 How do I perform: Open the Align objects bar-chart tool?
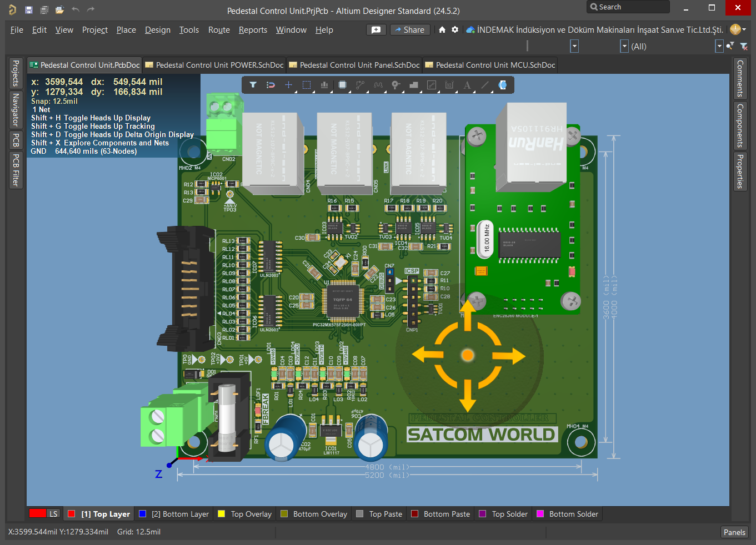[x=324, y=85]
